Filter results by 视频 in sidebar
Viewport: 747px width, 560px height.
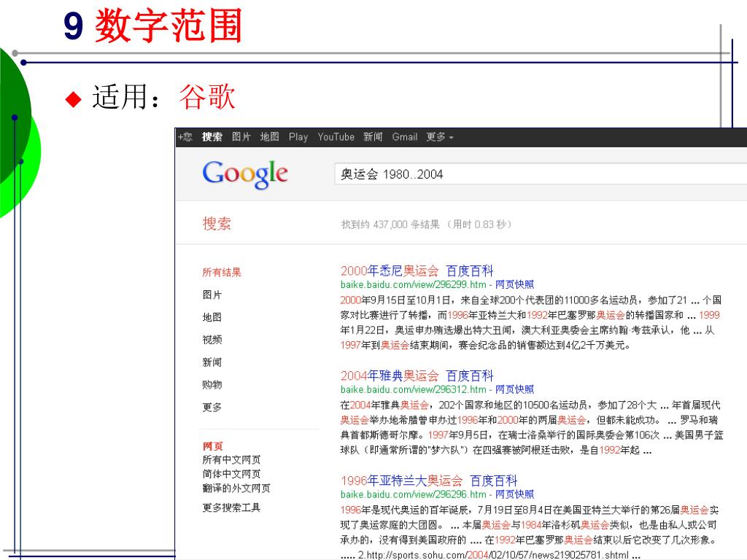tap(212, 340)
